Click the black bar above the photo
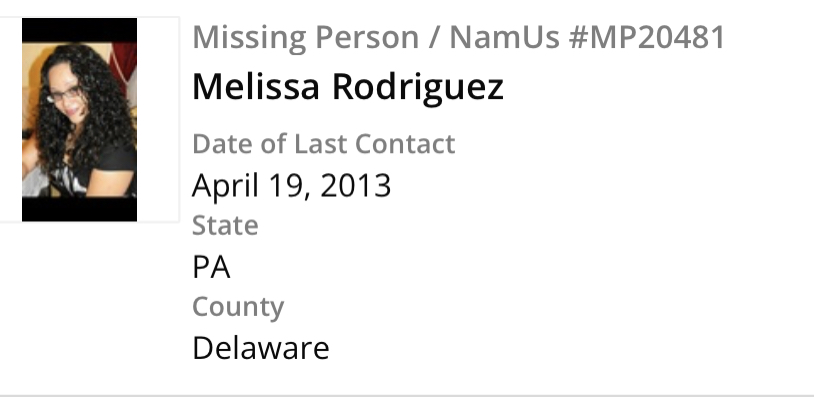 pos(79,29)
